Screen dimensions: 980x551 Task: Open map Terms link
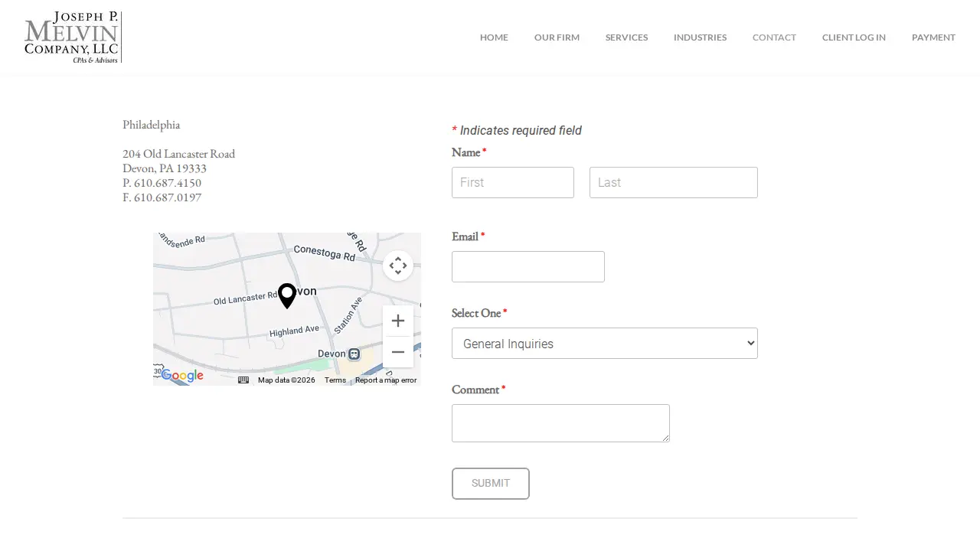click(335, 380)
